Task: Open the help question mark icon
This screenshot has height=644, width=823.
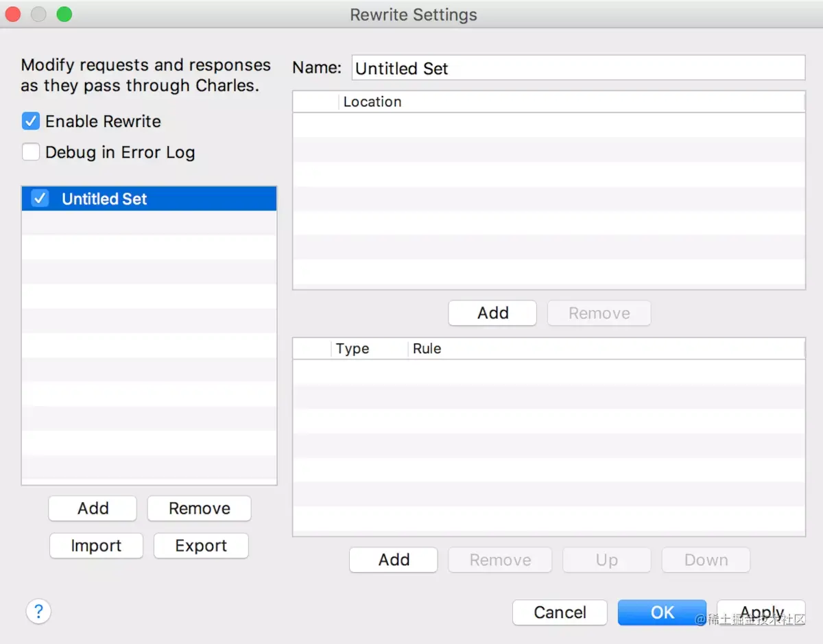Action: 38,611
